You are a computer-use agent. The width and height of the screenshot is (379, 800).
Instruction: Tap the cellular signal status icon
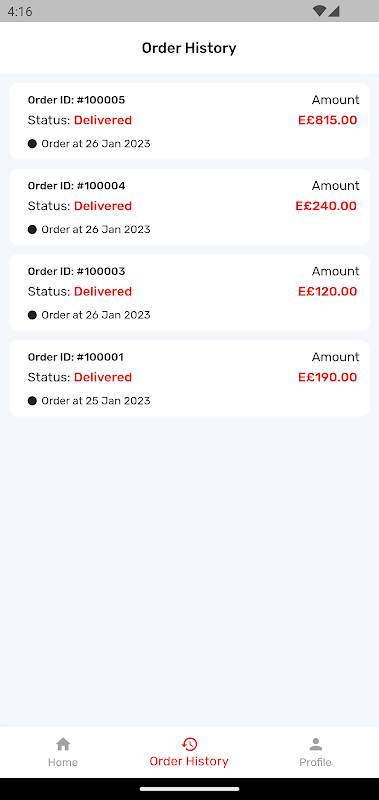(x=334, y=11)
